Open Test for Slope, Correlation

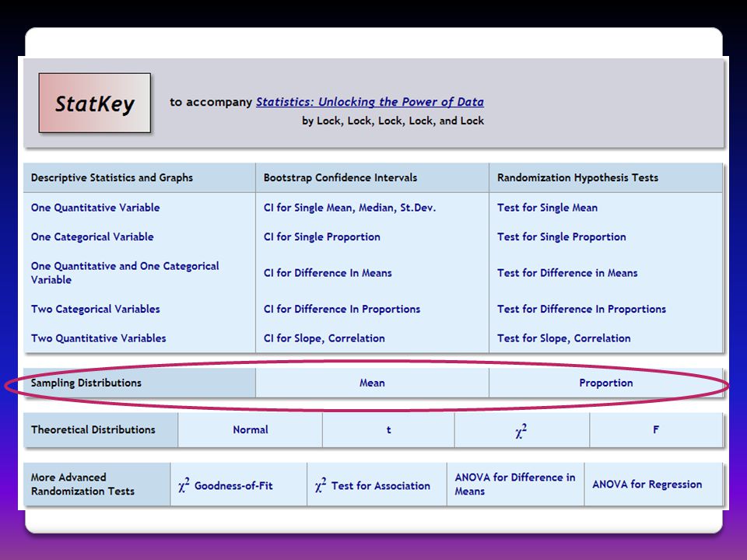tap(564, 338)
